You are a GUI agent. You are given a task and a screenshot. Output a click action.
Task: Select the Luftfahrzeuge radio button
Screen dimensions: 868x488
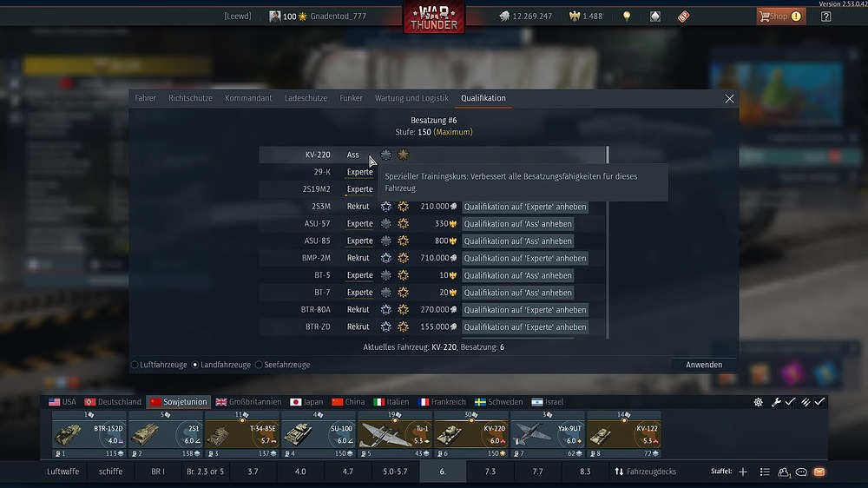pos(135,365)
